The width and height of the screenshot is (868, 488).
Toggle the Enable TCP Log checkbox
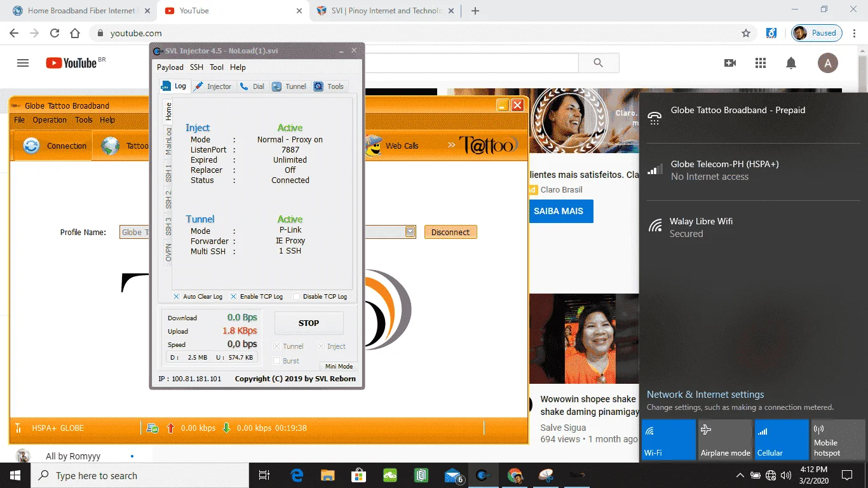[234, 297]
